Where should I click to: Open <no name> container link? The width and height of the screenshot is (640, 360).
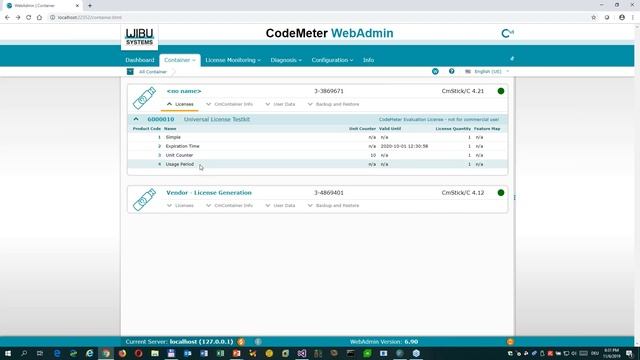pos(184,91)
